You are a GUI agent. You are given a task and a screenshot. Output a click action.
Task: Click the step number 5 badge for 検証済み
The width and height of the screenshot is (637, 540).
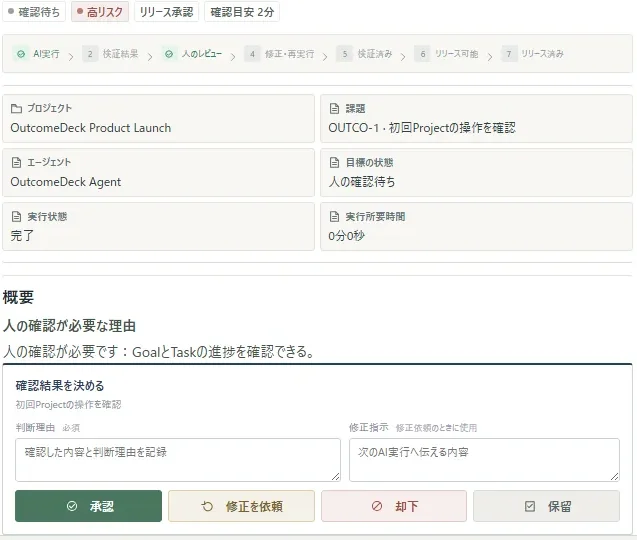pyautogui.click(x=344, y=54)
